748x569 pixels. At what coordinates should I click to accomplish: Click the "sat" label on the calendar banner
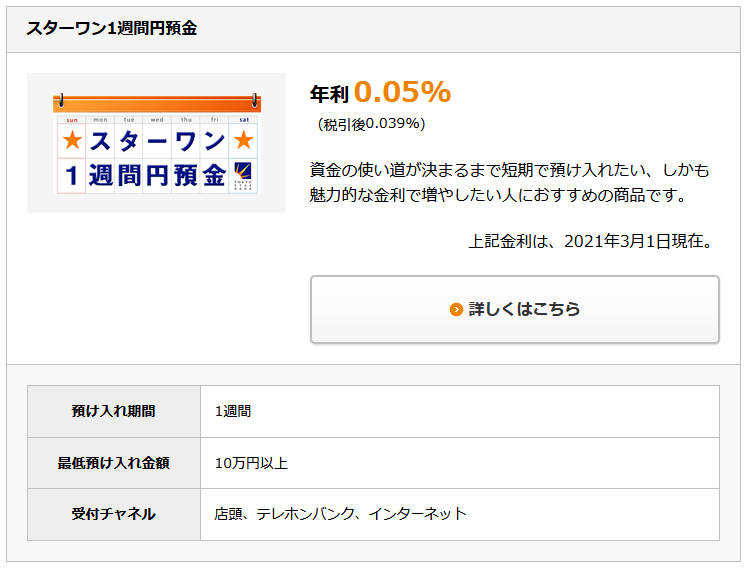coord(243,119)
